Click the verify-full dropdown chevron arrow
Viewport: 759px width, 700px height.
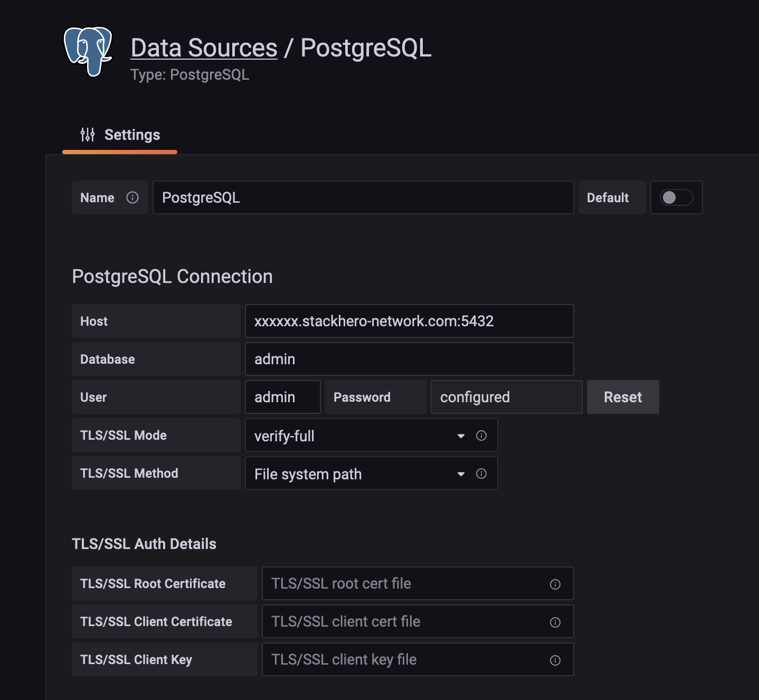pyautogui.click(x=460, y=436)
